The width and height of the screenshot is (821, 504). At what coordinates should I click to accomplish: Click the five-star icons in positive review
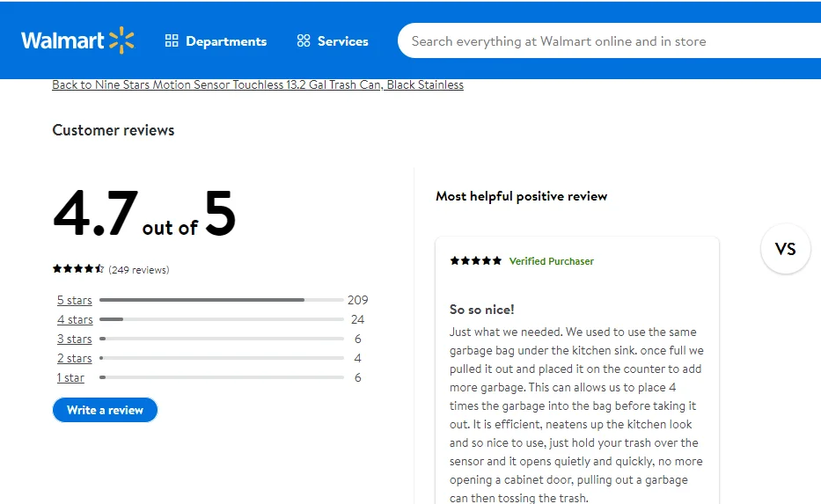click(476, 261)
